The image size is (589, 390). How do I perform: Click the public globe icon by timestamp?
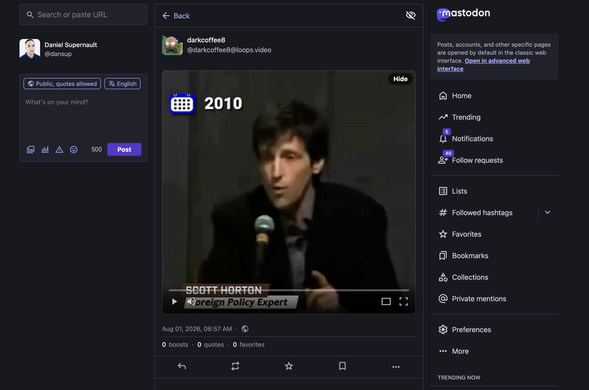click(x=245, y=329)
